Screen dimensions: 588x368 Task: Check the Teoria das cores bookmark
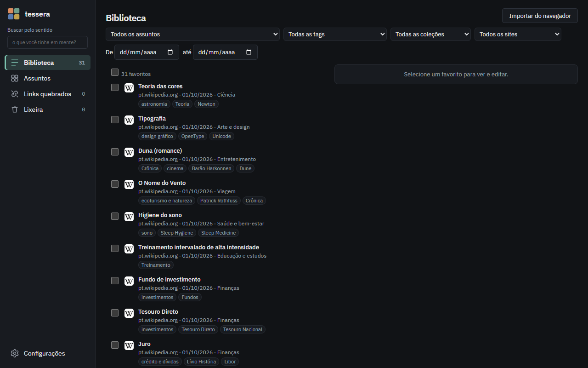[115, 87]
